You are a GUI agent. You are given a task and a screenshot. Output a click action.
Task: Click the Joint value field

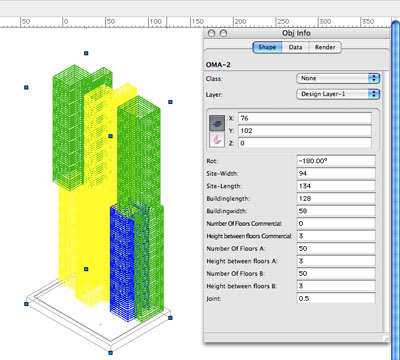pos(336,298)
